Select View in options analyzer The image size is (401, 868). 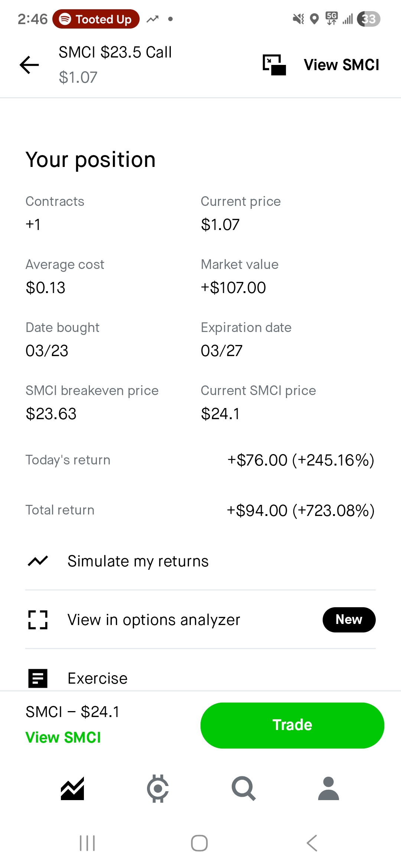(x=154, y=620)
